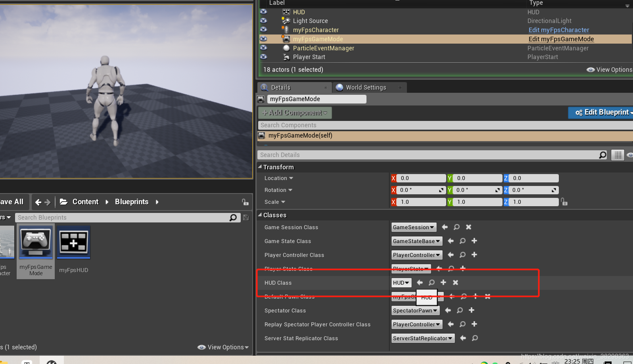Use selected asset for Game Session Class
The image size is (633, 364).
pyautogui.click(x=445, y=227)
